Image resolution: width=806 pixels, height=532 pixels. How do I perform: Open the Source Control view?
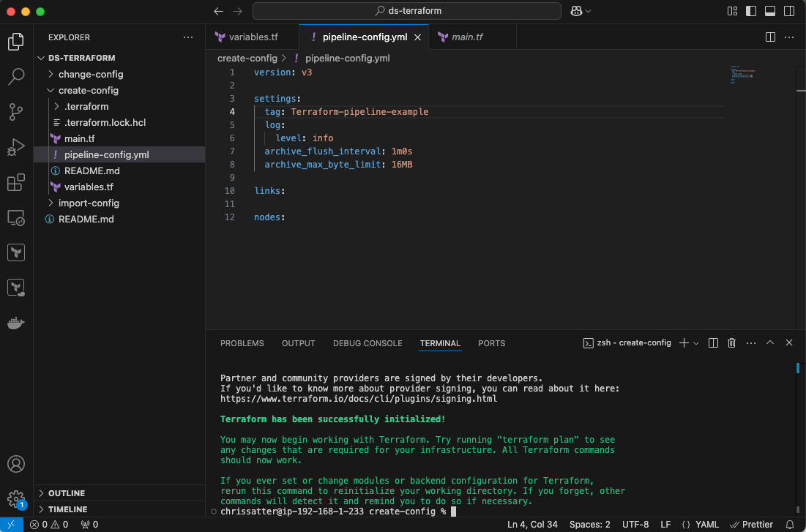16,111
